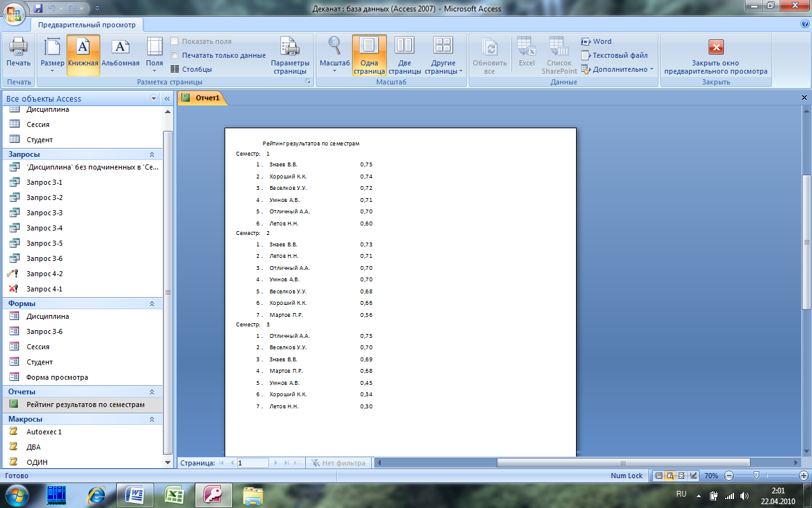Open the Поля margins menu

[x=154, y=55]
